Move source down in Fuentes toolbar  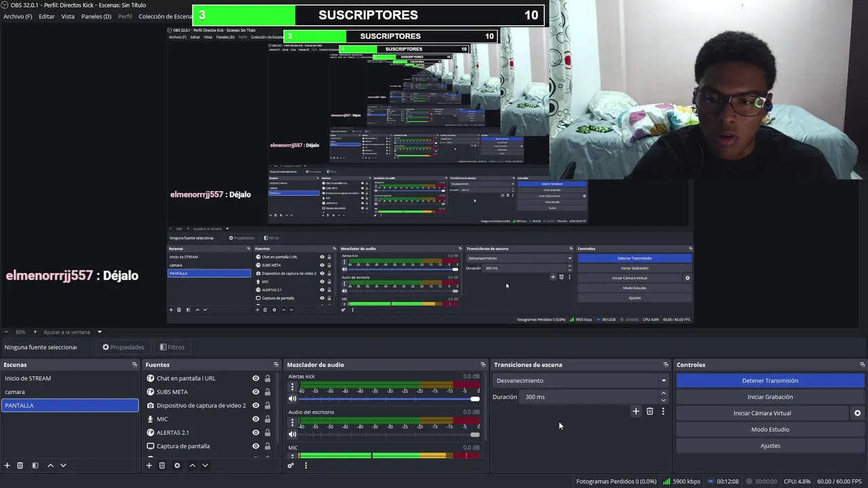[x=205, y=466]
